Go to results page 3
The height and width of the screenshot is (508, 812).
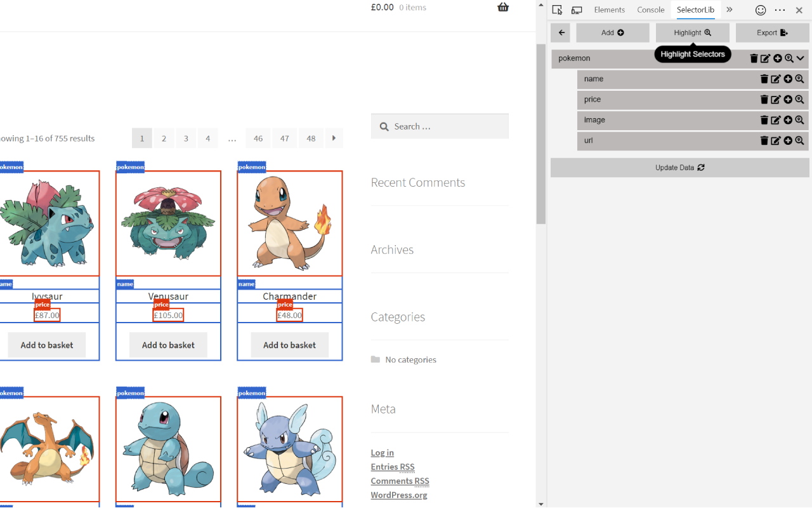pos(186,138)
